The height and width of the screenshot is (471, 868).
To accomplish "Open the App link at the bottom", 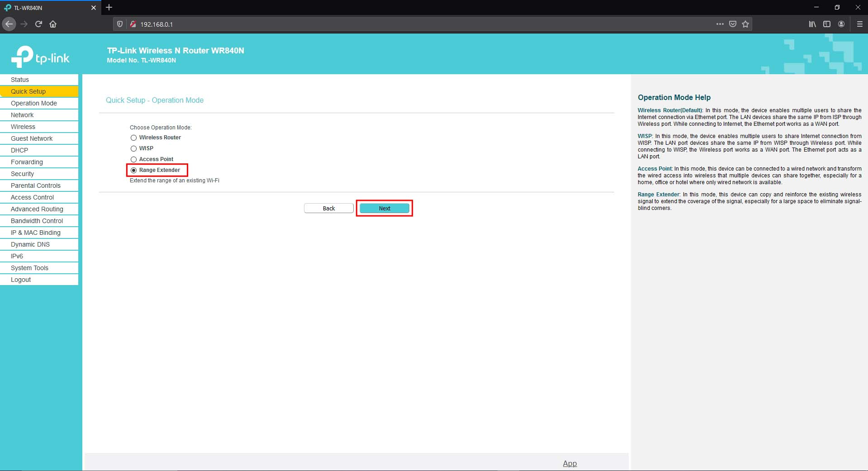I will point(569,463).
